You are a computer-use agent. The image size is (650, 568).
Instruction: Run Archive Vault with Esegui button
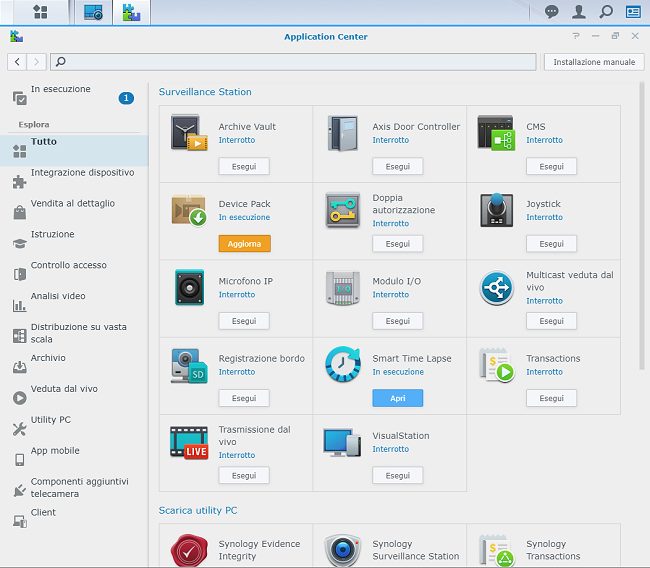tap(244, 166)
